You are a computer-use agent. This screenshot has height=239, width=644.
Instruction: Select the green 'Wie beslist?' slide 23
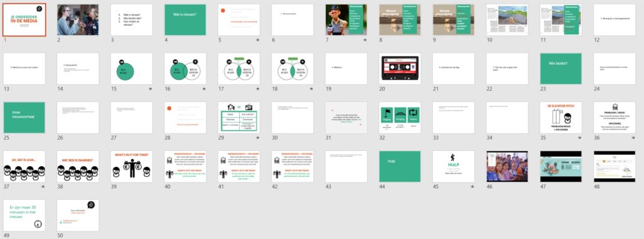(561, 69)
